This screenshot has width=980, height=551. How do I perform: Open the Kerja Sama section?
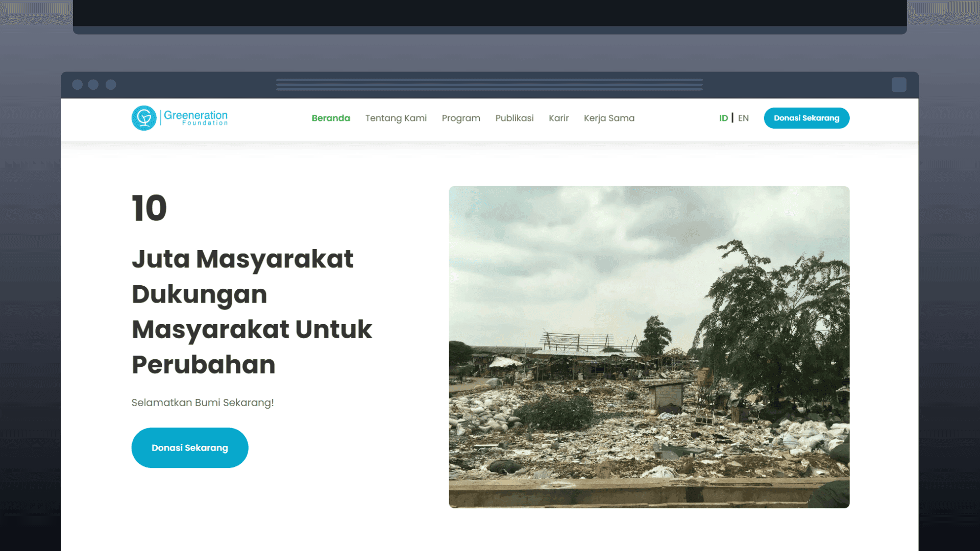(609, 118)
